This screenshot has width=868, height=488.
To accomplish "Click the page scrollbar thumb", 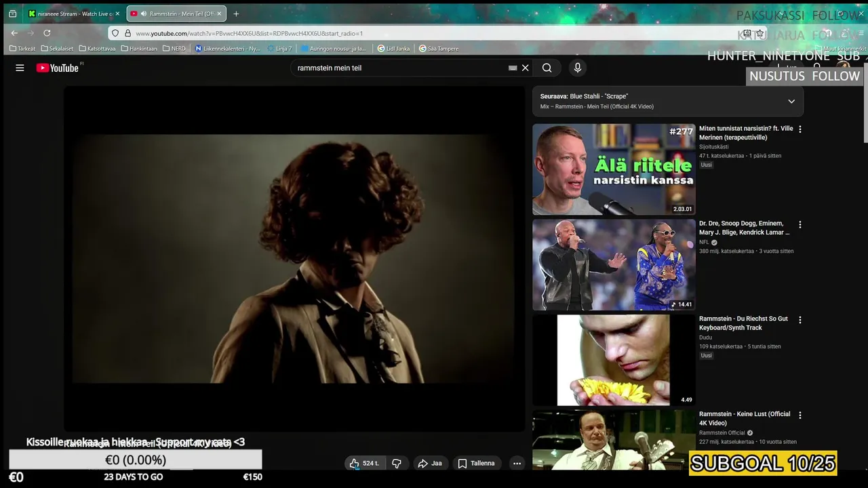I will click(865, 102).
